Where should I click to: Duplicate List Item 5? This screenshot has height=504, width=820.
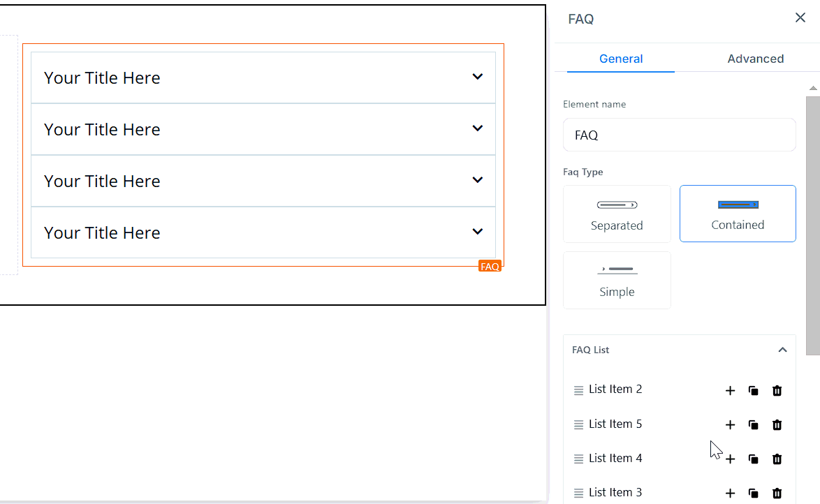pyautogui.click(x=753, y=425)
